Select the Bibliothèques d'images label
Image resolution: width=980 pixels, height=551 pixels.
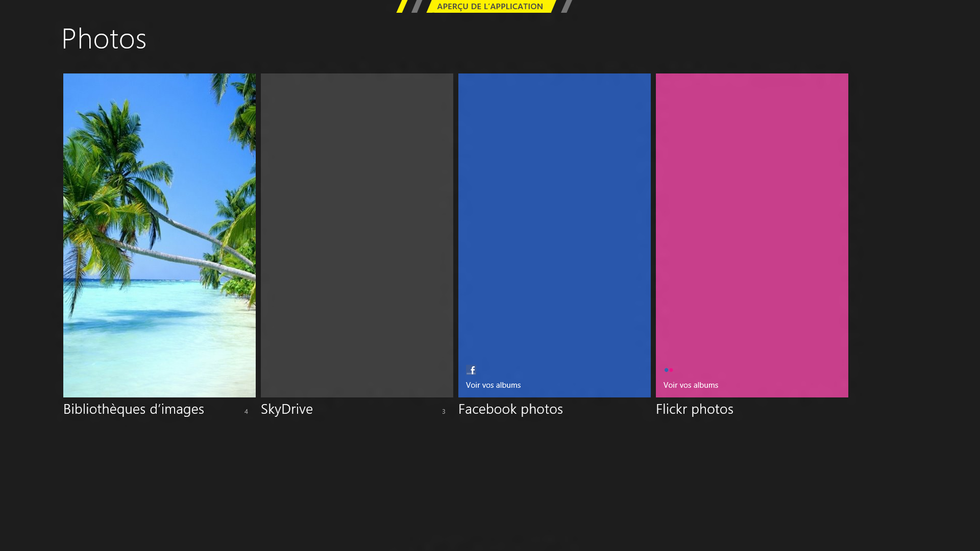(x=134, y=409)
